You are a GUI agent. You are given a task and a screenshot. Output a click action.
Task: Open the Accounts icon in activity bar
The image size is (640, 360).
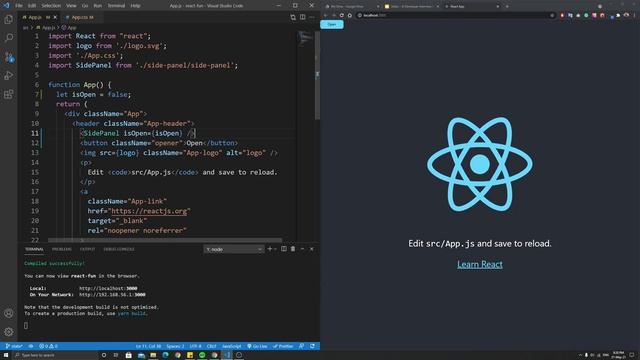9,313
